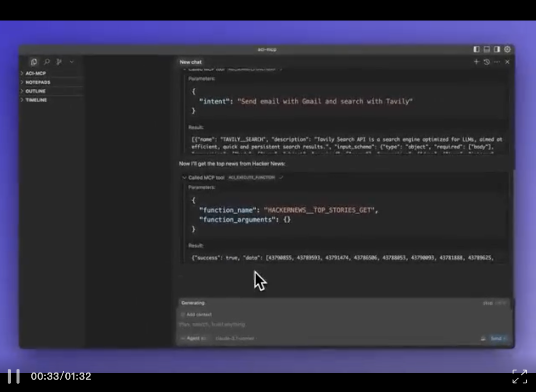Image resolution: width=536 pixels, height=392 pixels.
Task: Attach an image via the icon beside Send
Action: [x=483, y=338]
